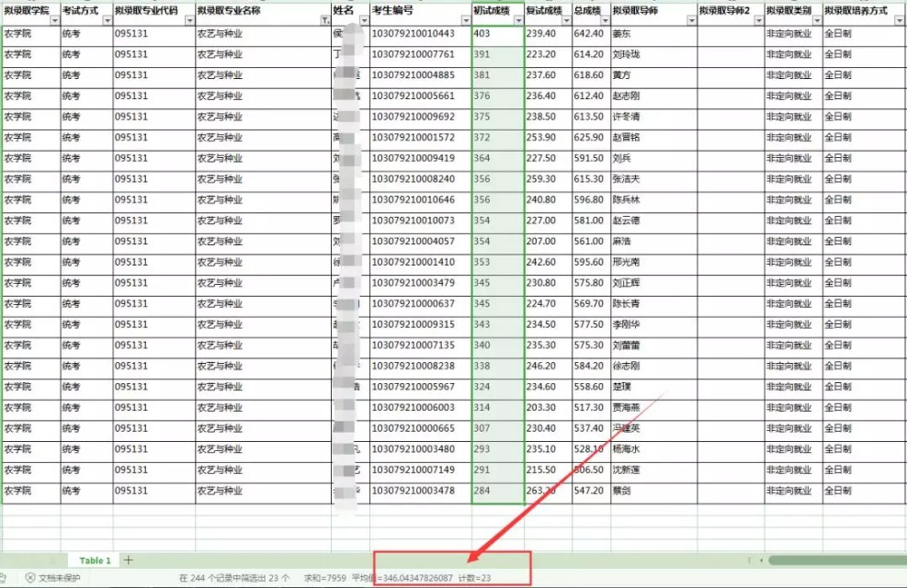Add a new sheet with plus icon

(129, 560)
